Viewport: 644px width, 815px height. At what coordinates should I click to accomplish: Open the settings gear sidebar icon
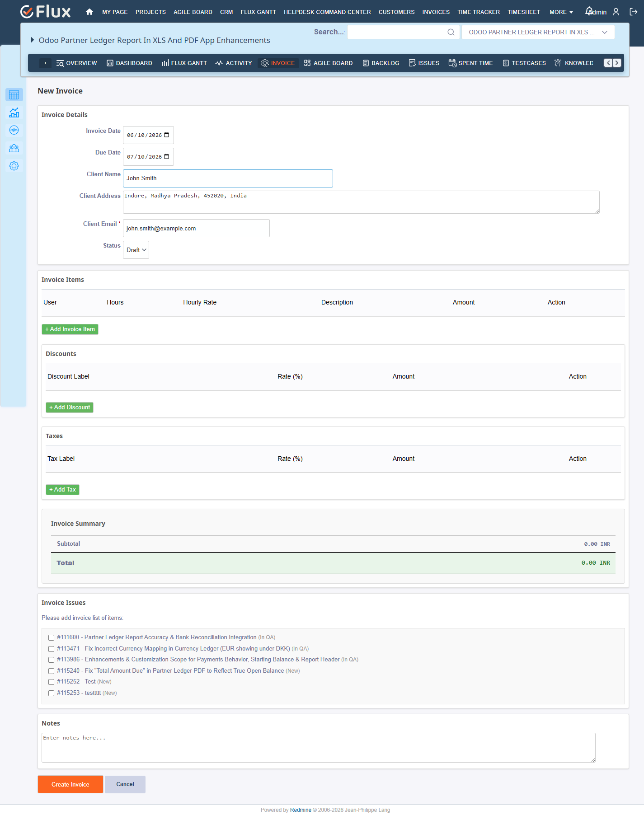[14, 166]
